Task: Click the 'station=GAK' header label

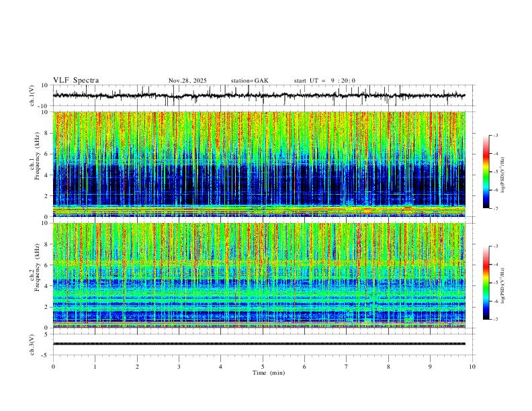Action: [x=250, y=81]
